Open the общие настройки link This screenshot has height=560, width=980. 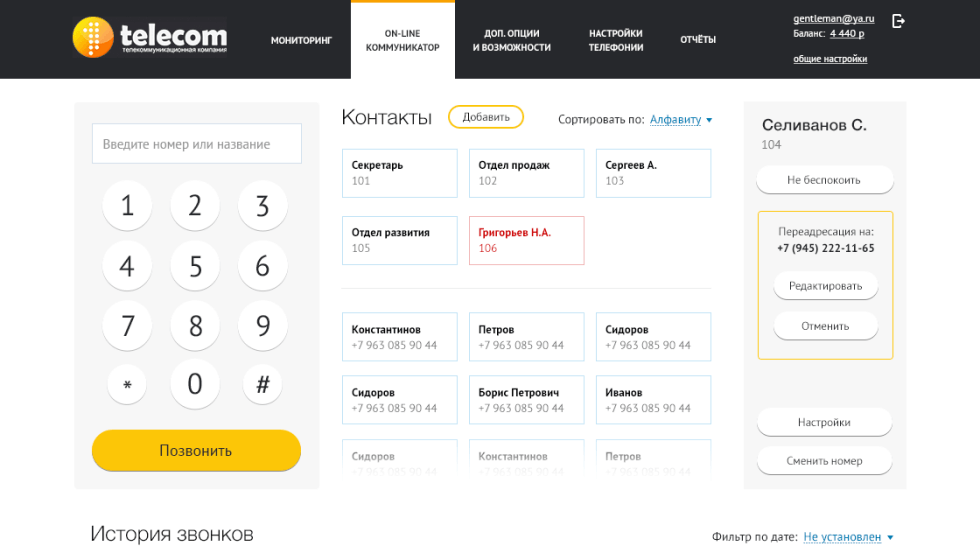click(x=830, y=59)
